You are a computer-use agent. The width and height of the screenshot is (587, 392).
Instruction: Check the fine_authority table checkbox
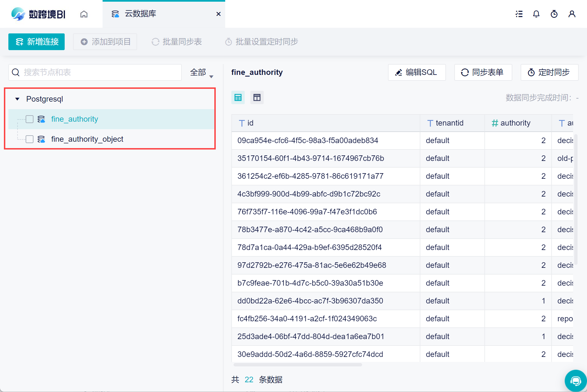(30, 119)
